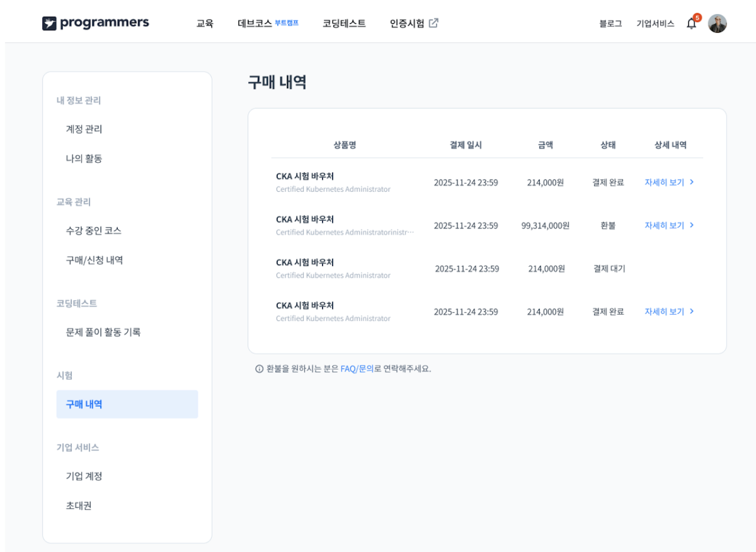Select 문제 풀이 활동 기록
756x552 pixels.
tap(103, 332)
